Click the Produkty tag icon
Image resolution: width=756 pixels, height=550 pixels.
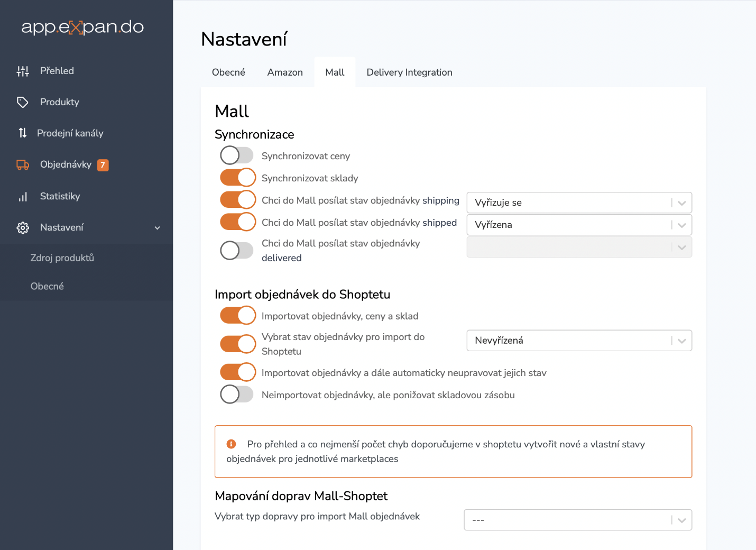point(23,102)
